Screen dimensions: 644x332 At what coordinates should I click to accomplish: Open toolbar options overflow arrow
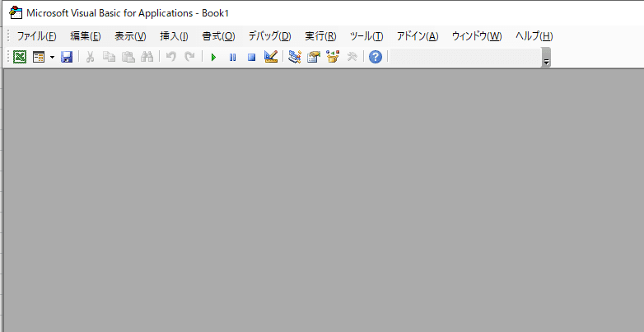pos(546,58)
